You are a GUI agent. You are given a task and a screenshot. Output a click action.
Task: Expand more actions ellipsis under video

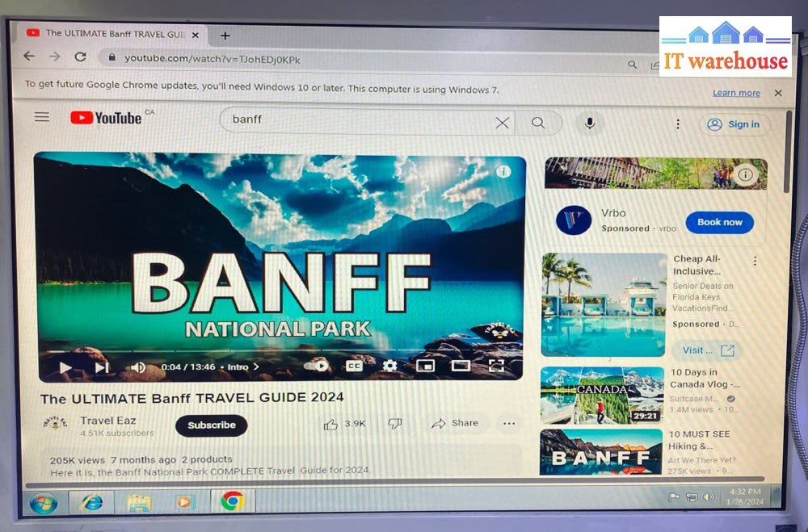(508, 423)
